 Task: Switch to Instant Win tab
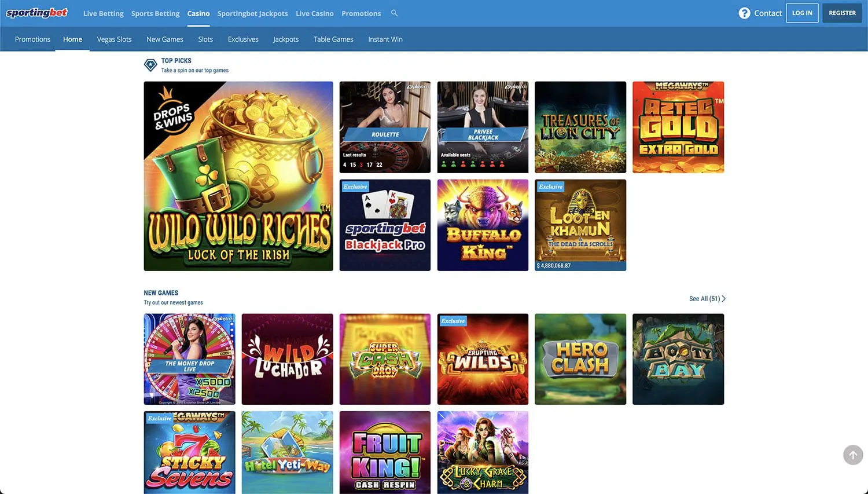pos(385,39)
